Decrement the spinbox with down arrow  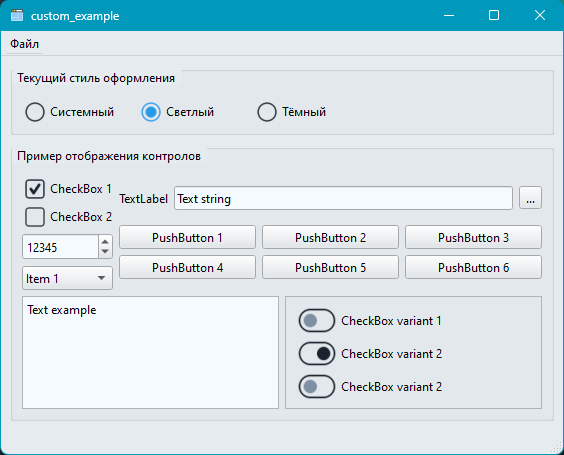click(x=105, y=251)
